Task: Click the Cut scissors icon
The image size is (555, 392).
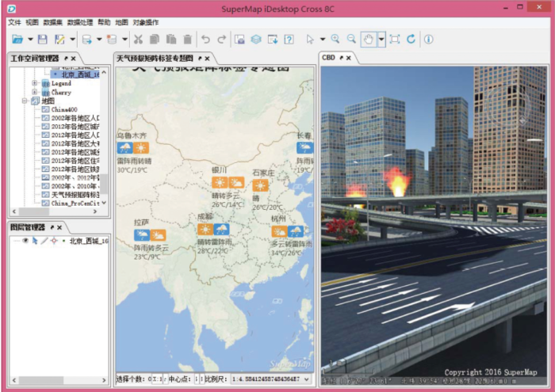Action: point(138,40)
